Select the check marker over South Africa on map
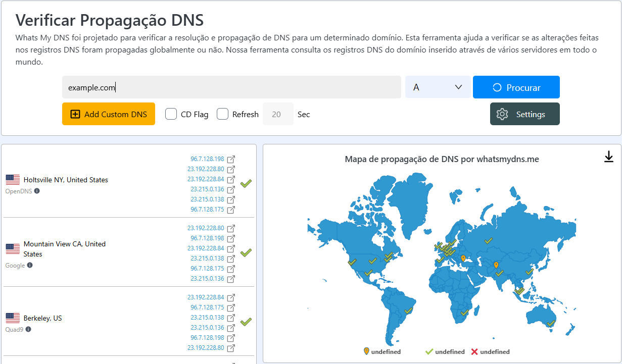Viewport: 622px width, 364px height. click(464, 314)
